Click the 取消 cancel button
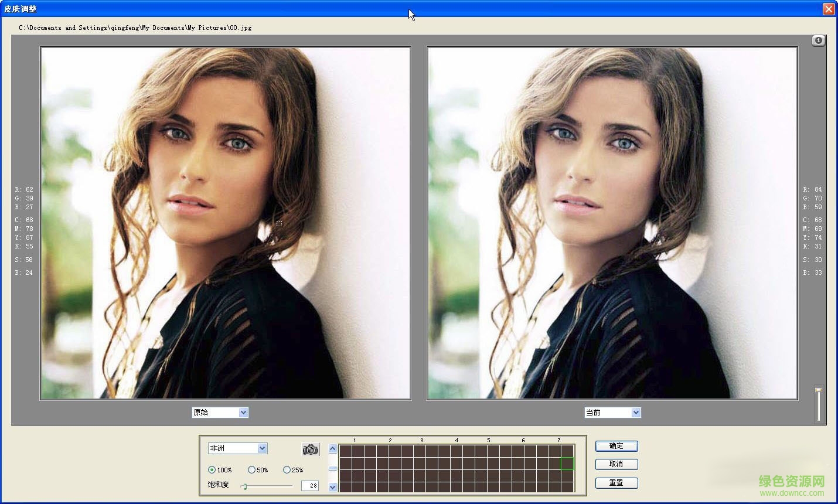The image size is (838, 504). pos(616,464)
